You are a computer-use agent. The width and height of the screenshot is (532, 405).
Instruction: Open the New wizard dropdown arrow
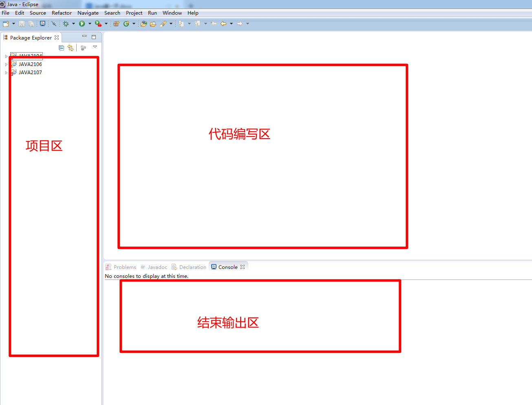(13, 24)
